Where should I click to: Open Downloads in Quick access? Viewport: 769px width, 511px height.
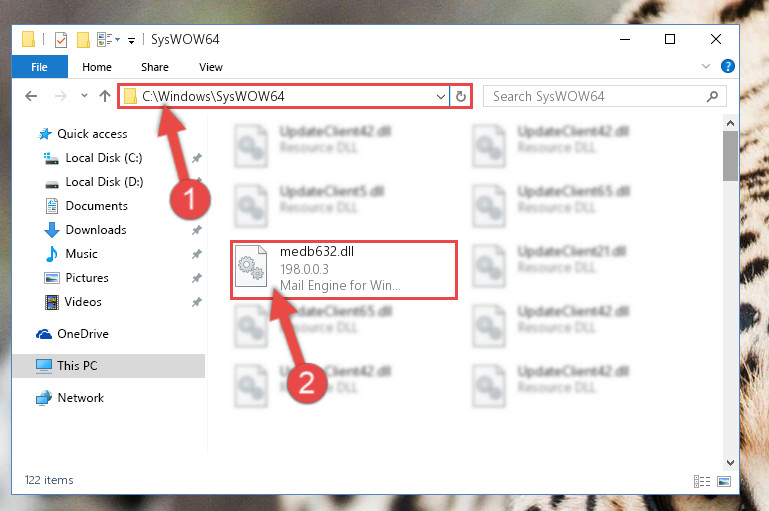pos(96,230)
